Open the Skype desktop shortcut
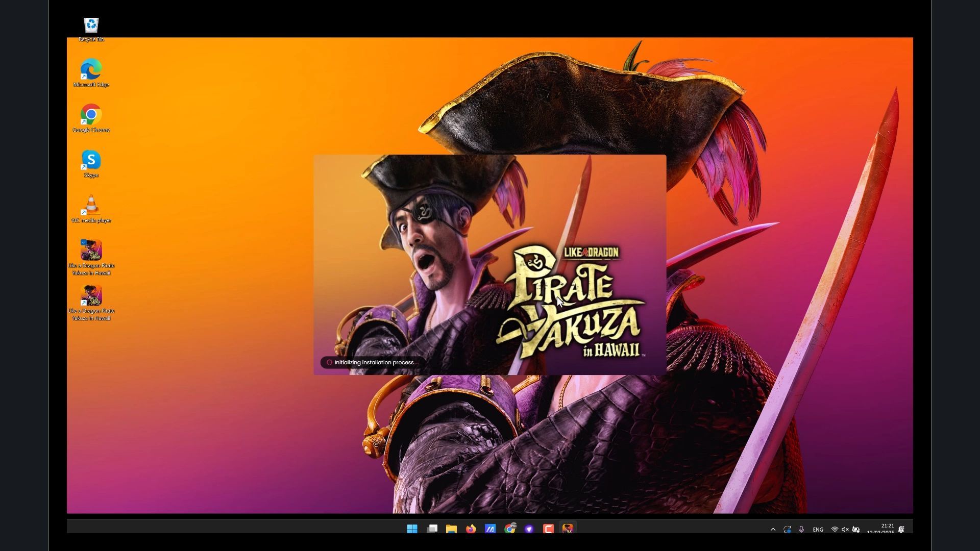The width and height of the screenshot is (980, 551). point(91,164)
